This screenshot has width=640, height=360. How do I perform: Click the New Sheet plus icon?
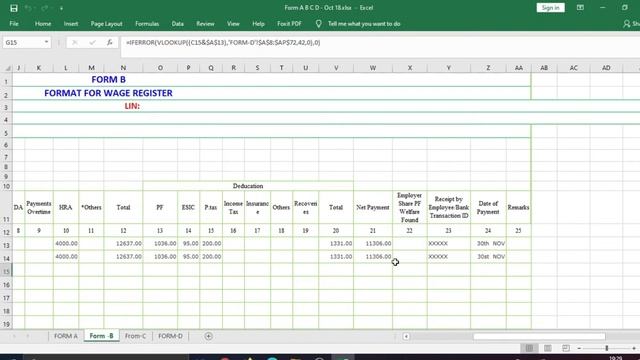209,336
